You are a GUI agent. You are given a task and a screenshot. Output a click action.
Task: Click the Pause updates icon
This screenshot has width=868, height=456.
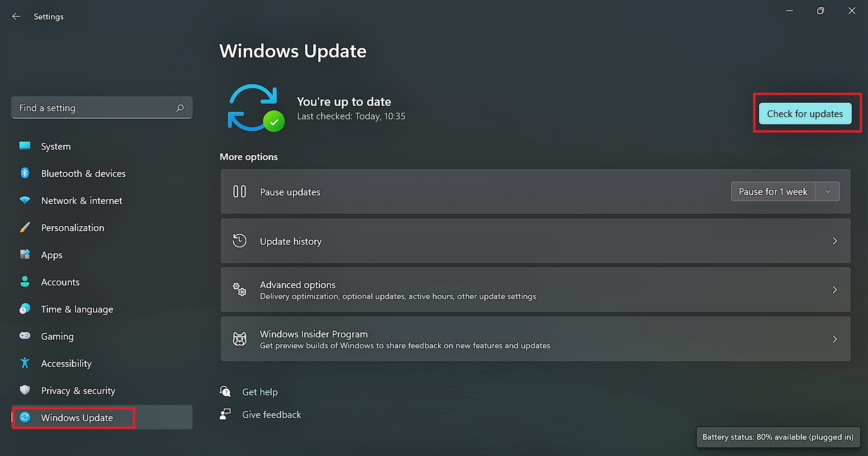tap(240, 191)
